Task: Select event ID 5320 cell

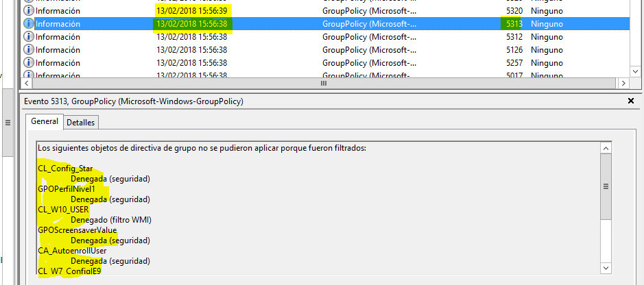Action: click(x=514, y=11)
